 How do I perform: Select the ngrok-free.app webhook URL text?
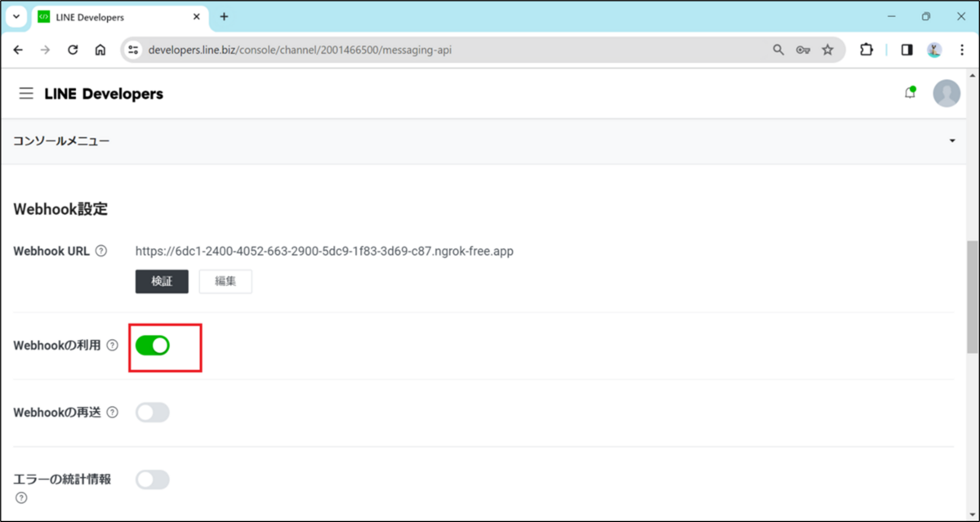pyautogui.click(x=324, y=251)
